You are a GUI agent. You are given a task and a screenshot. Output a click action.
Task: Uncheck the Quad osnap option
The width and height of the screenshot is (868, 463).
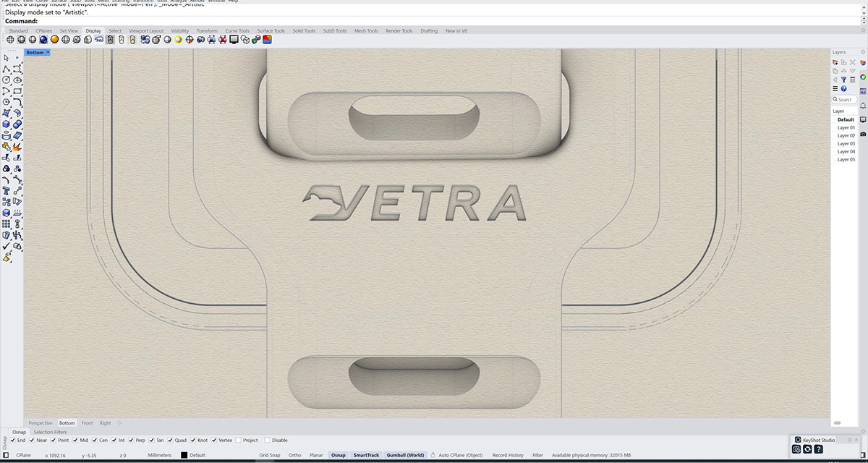tap(171, 440)
